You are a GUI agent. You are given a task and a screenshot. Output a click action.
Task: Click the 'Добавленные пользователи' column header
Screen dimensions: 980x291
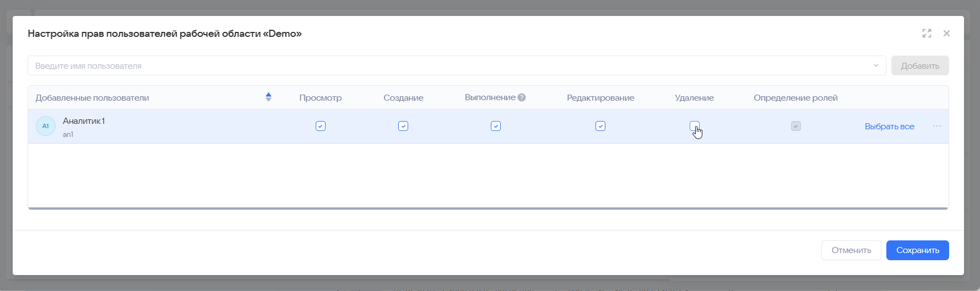[x=92, y=97]
